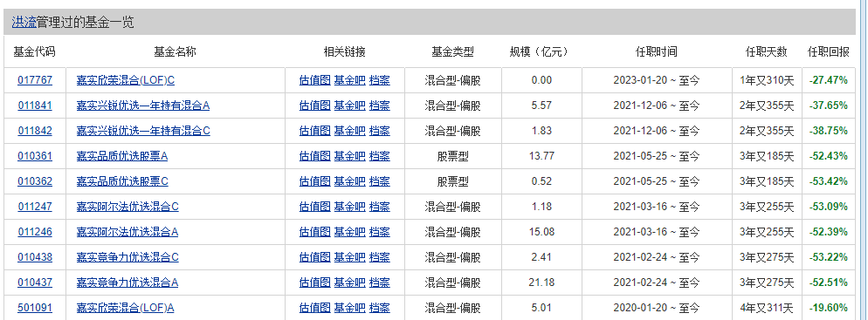View 估值图 for 嘉实阿尔法优选混合C

click(315, 207)
